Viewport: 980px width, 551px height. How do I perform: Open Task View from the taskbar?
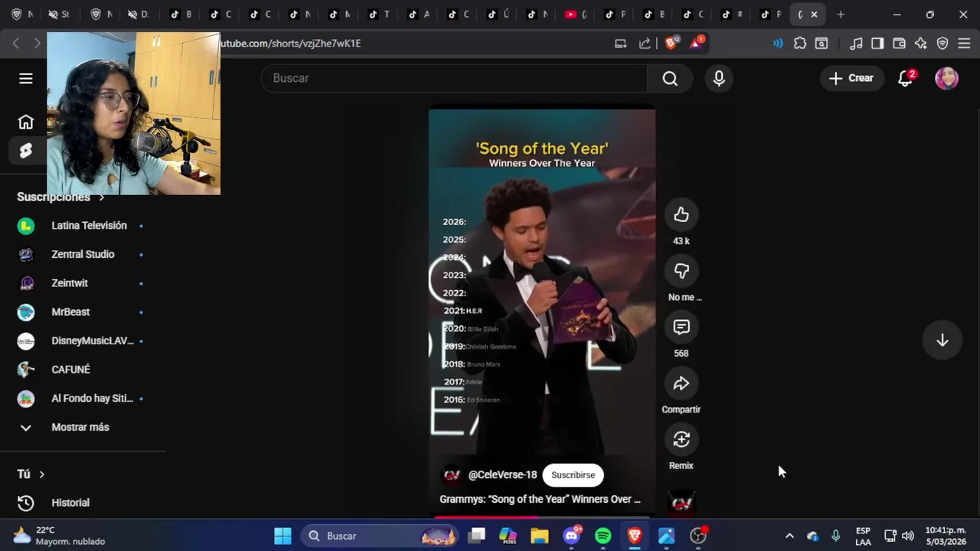coord(477,536)
